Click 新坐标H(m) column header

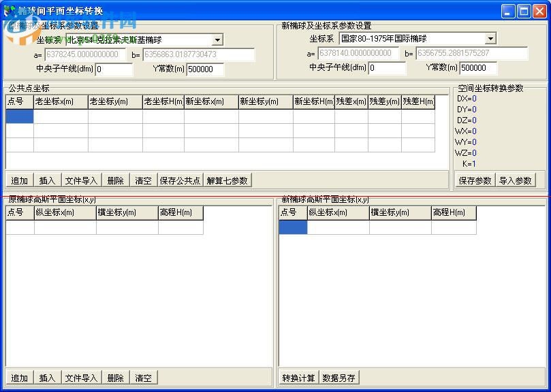click(x=314, y=102)
